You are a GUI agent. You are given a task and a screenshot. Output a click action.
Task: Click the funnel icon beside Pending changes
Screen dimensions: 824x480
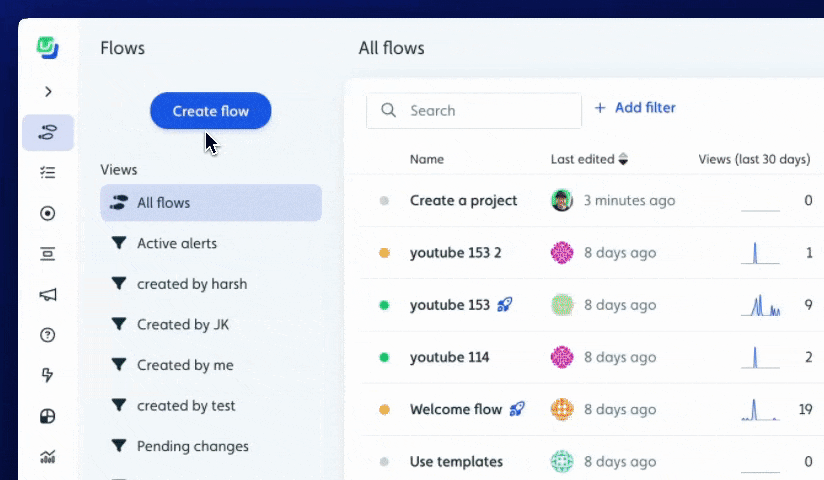point(119,446)
